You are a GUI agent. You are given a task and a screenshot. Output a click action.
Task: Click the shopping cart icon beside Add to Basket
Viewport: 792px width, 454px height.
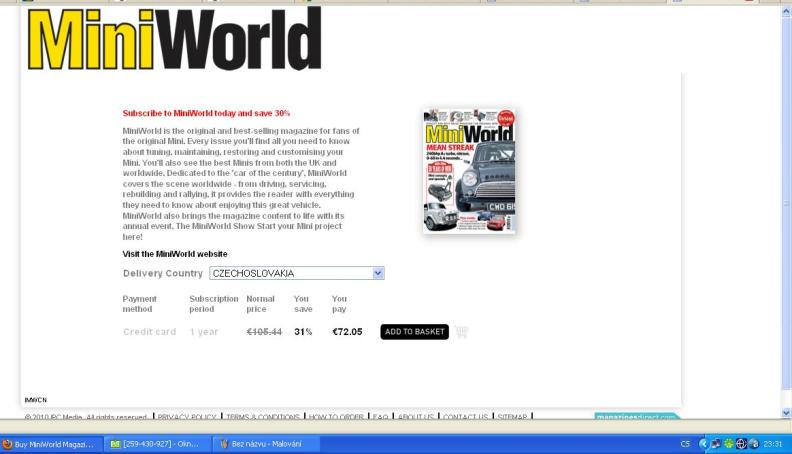pyautogui.click(x=461, y=332)
